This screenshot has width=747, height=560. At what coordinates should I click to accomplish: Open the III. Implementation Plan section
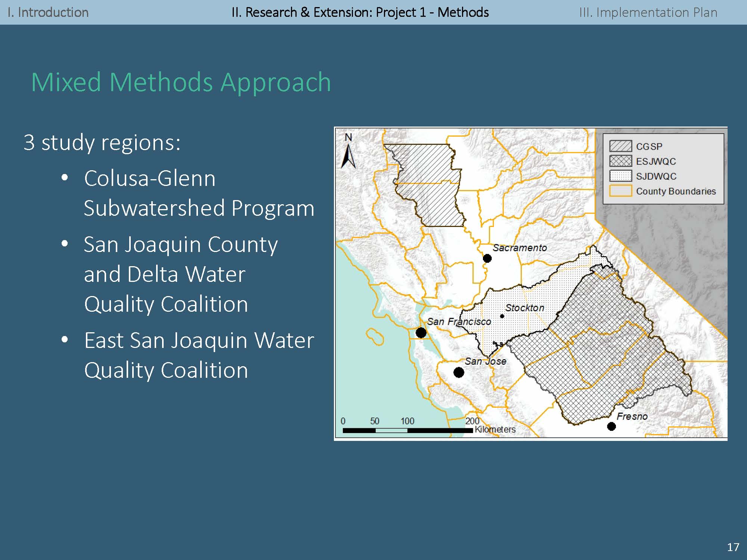click(648, 12)
